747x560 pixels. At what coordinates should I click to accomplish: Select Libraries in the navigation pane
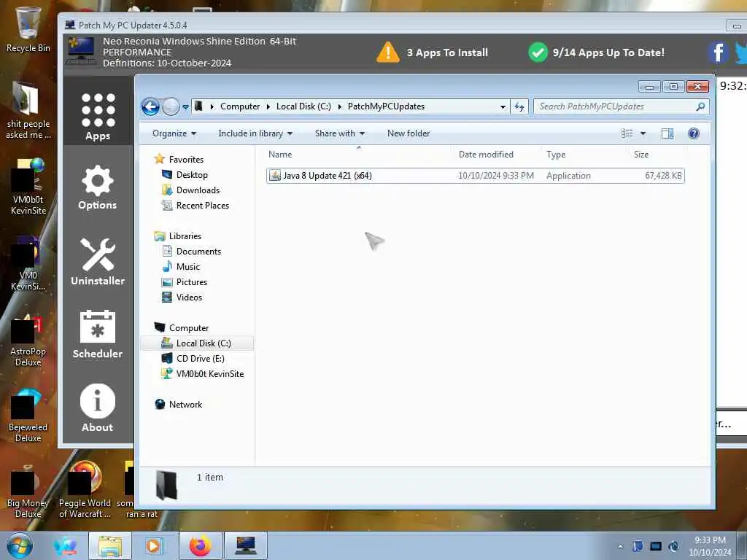pyautogui.click(x=178, y=236)
